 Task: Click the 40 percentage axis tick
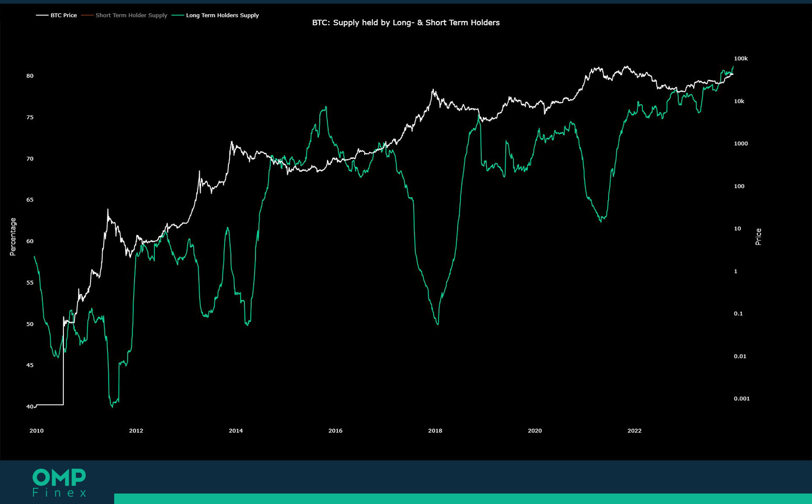(x=30, y=407)
